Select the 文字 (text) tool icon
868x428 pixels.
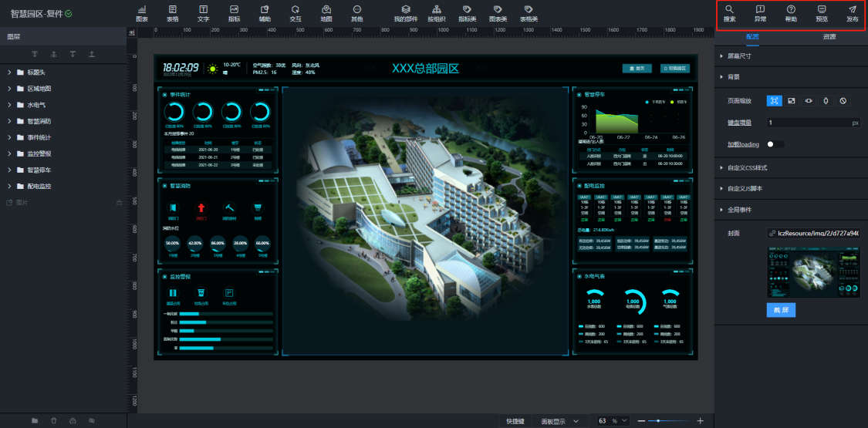(203, 12)
